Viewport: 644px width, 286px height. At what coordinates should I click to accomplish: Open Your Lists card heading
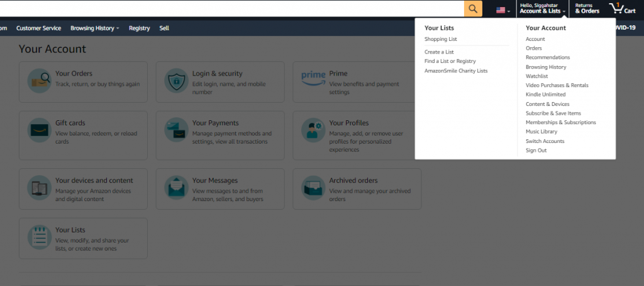pos(70,230)
